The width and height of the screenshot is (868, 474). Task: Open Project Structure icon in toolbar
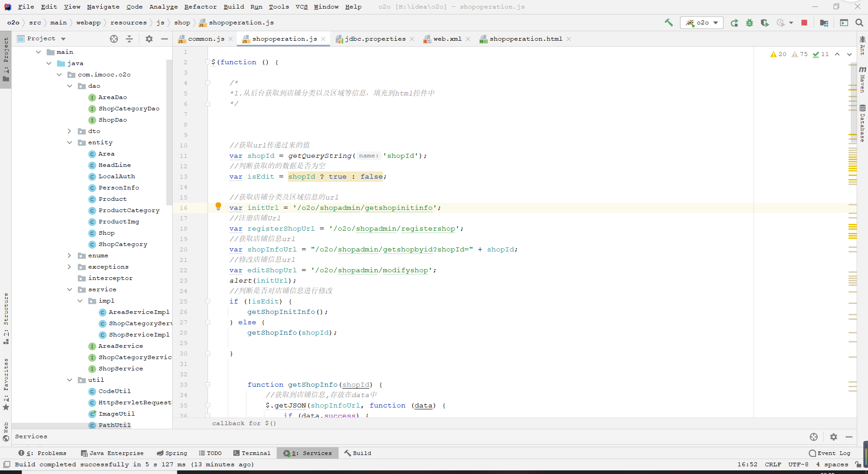[824, 23]
